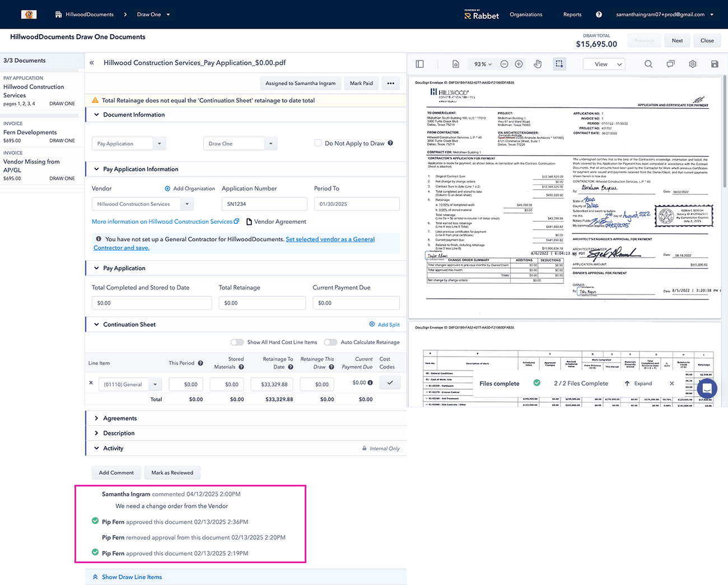Click the Application Number SN1234 field
The width and height of the screenshot is (728, 585).
(x=264, y=204)
